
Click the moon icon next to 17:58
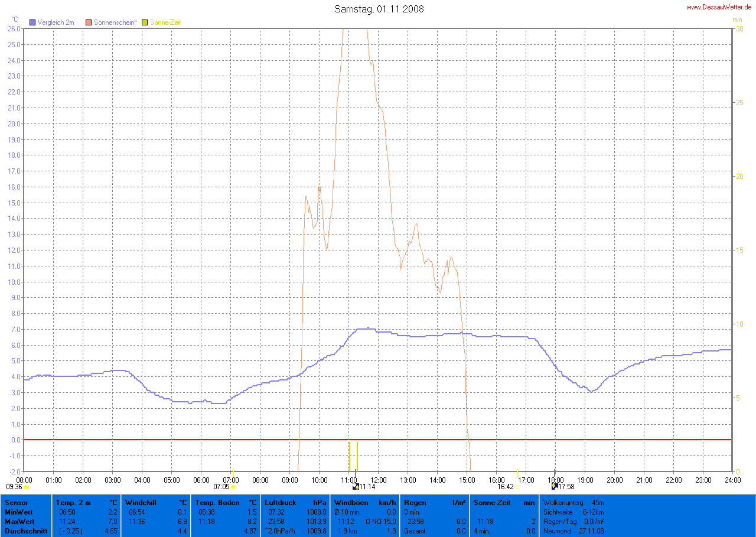(555, 487)
